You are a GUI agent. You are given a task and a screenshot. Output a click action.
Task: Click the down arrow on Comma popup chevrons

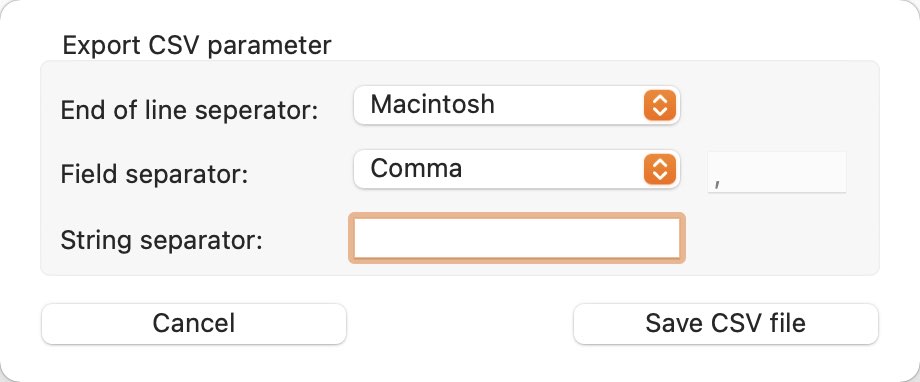point(659,177)
